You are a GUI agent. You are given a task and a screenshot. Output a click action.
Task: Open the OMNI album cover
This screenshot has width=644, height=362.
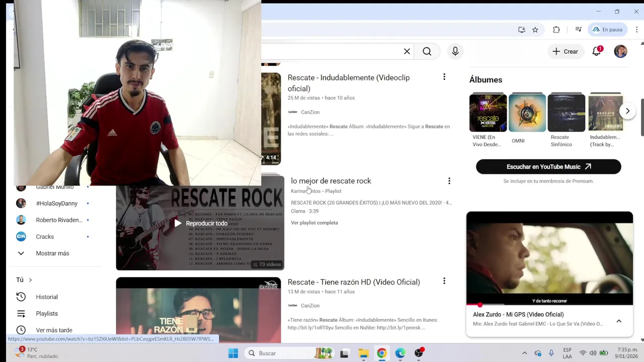tap(527, 113)
